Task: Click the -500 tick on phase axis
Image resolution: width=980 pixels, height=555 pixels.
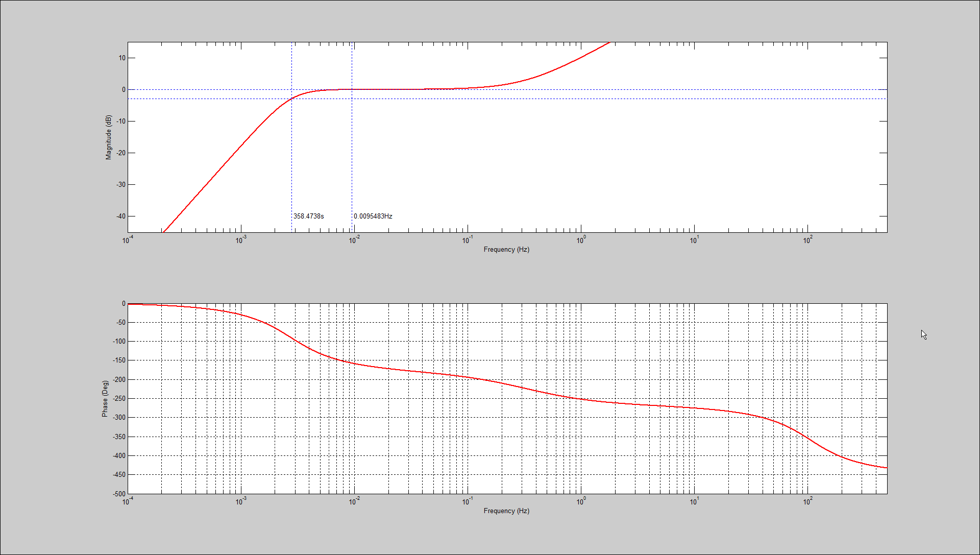Action: click(x=119, y=494)
